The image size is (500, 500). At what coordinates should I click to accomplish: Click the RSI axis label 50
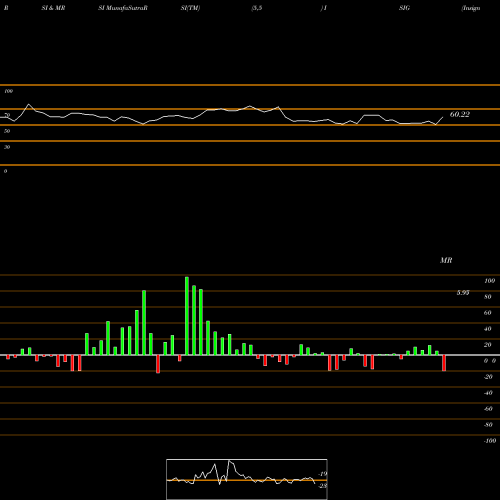coord(7,131)
